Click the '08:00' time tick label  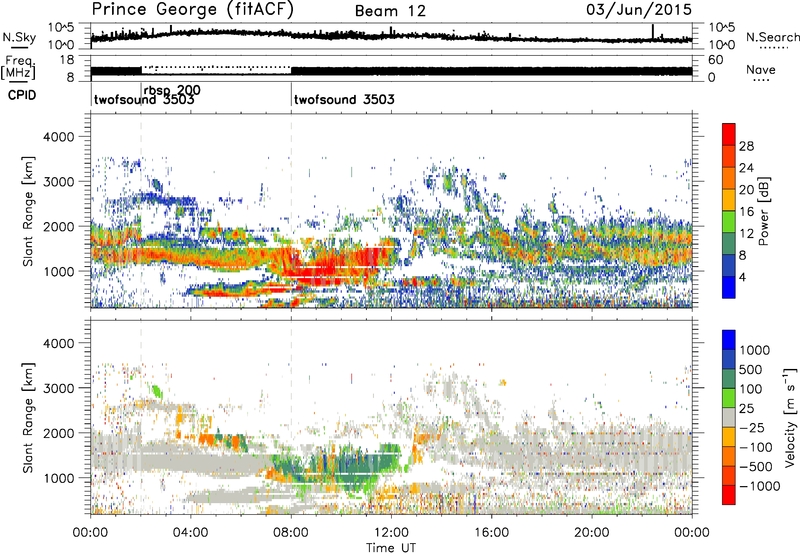pos(291,533)
